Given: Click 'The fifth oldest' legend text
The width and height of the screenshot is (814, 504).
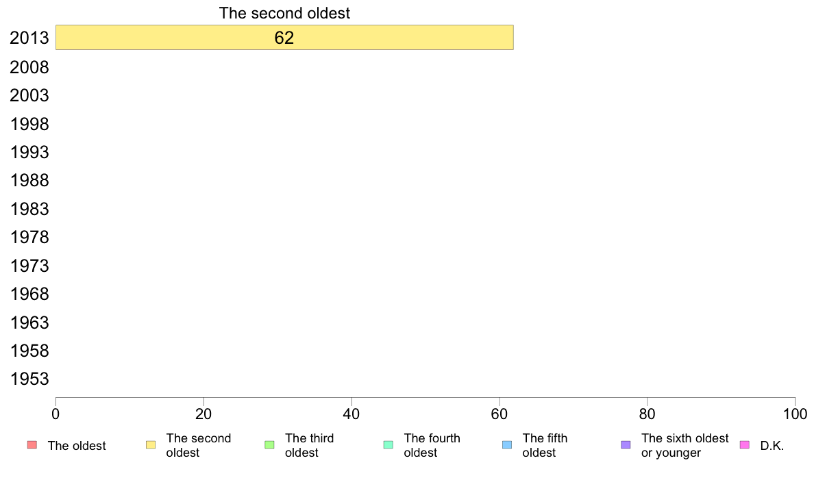Looking at the screenshot, I should click(x=545, y=445).
